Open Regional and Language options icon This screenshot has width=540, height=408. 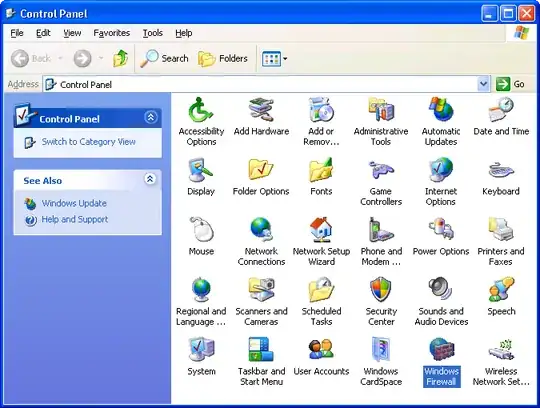[x=201, y=290]
